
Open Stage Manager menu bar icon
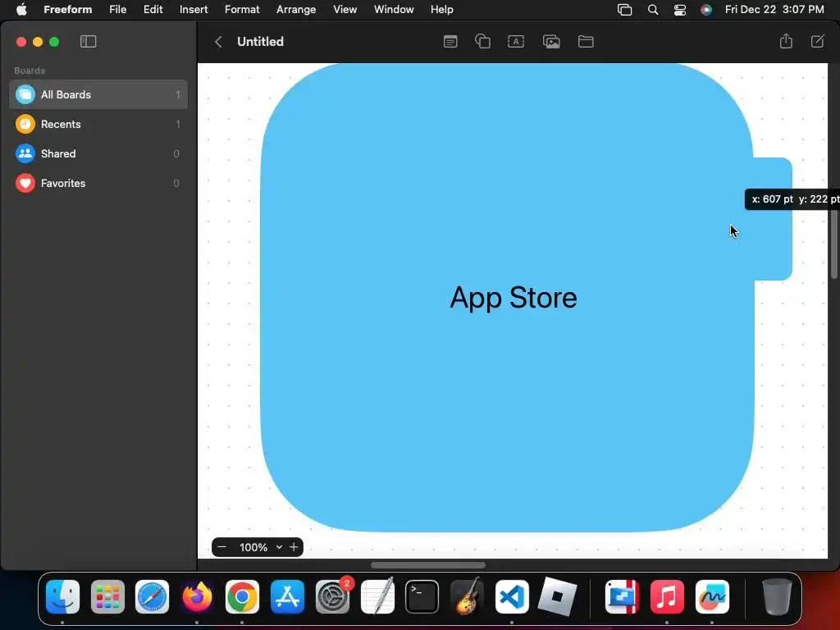(624, 10)
